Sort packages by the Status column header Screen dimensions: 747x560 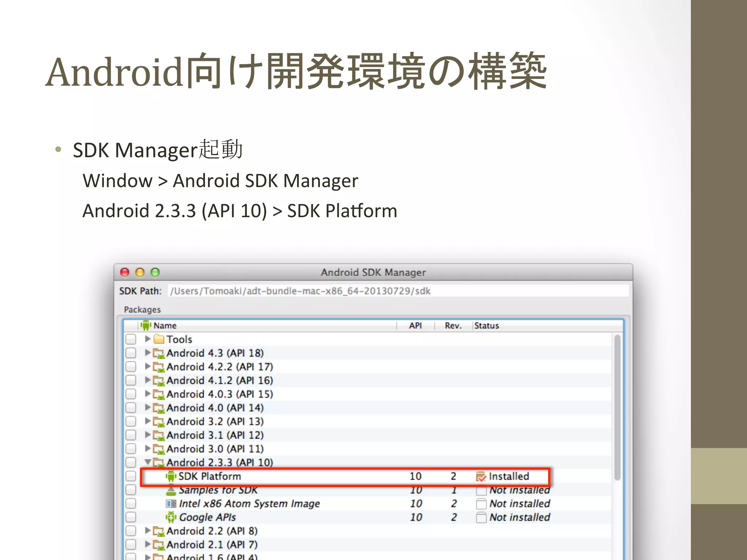[x=547, y=326]
